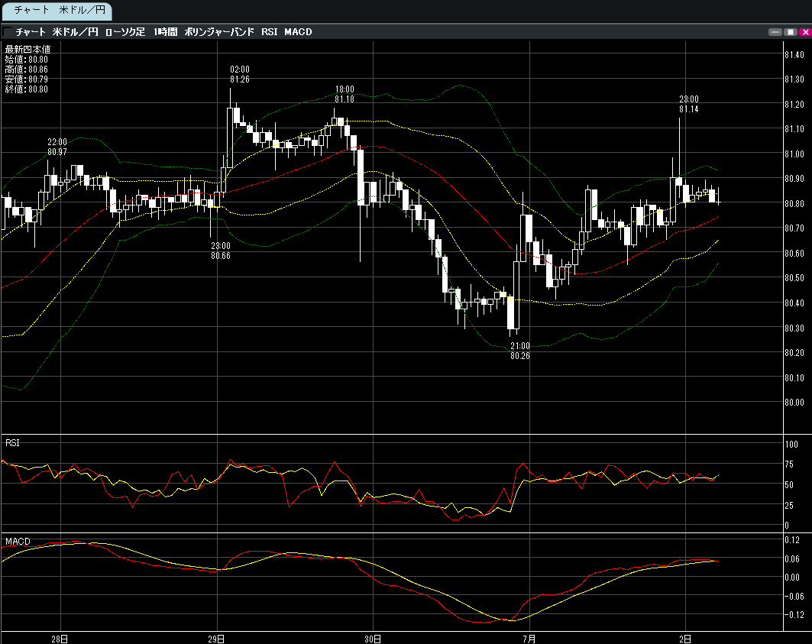
Task: Click the チャート 米ドル/円 tab
Action: coord(57,10)
